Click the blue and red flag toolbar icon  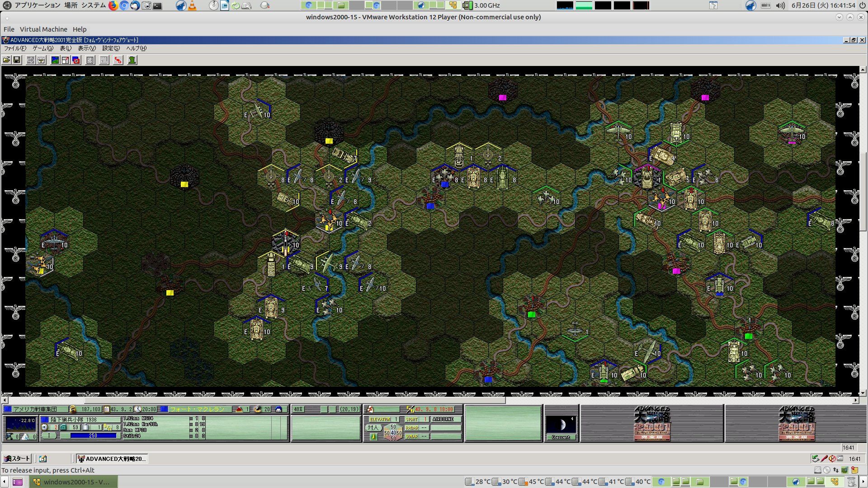(x=76, y=60)
